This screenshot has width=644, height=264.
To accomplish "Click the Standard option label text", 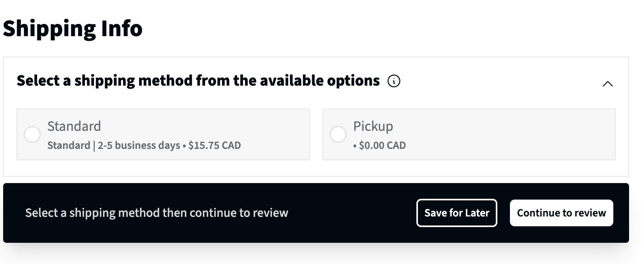I will click(x=74, y=126).
